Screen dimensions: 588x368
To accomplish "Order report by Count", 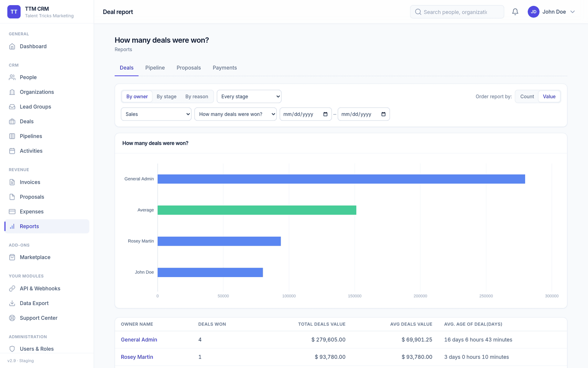I will [x=527, y=96].
